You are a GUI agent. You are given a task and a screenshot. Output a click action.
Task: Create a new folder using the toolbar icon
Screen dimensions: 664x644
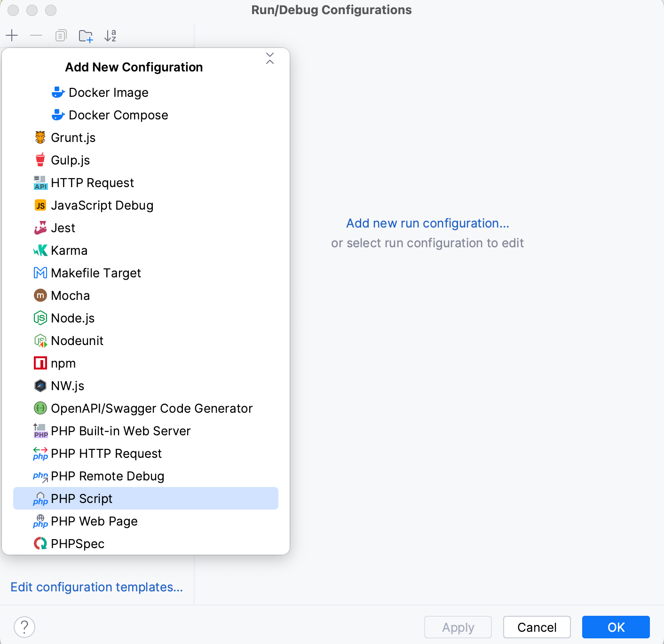pos(86,35)
